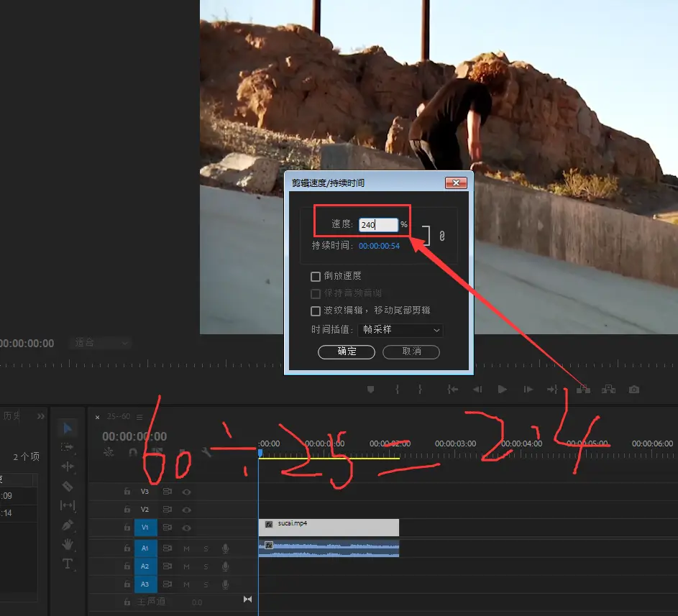Screen dimensions: 678x616
Task: Close the 剪辑速度/持续时间 dialog
Action: pos(456,183)
